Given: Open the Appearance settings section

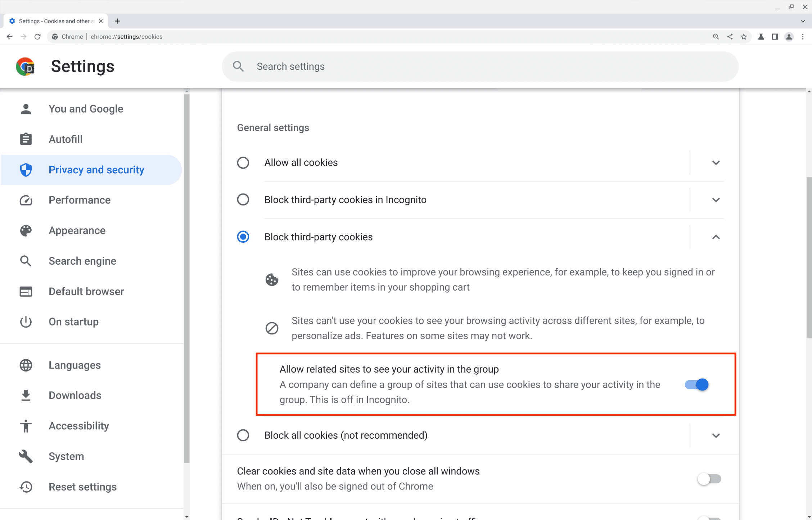Looking at the screenshot, I should pyautogui.click(x=77, y=231).
